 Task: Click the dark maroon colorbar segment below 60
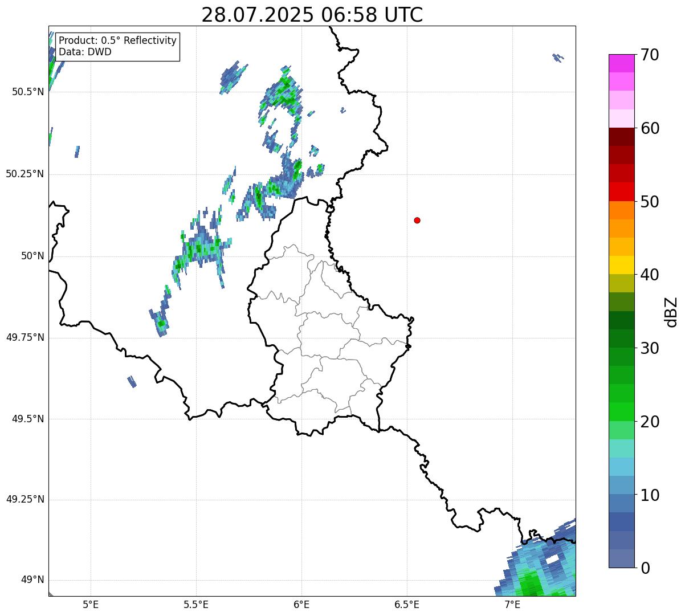click(621, 137)
